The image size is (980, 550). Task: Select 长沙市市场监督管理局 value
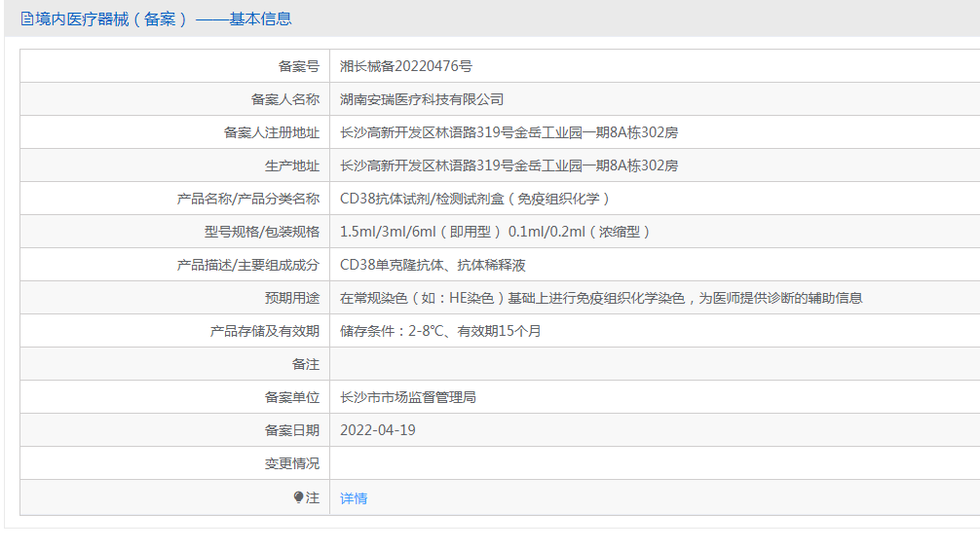point(408,397)
